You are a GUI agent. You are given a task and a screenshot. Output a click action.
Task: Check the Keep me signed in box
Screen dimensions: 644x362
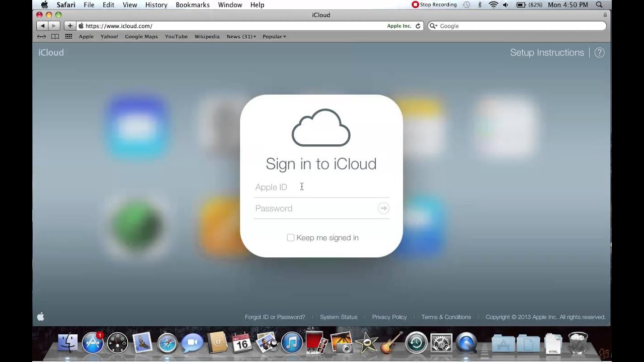290,238
